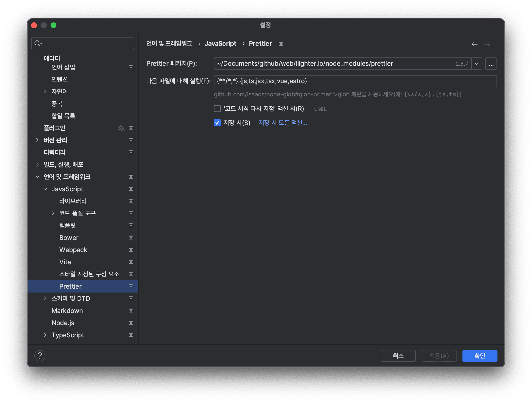
Task: Uncheck the 저장 시(S) checkbox
Action: coord(217,123)
